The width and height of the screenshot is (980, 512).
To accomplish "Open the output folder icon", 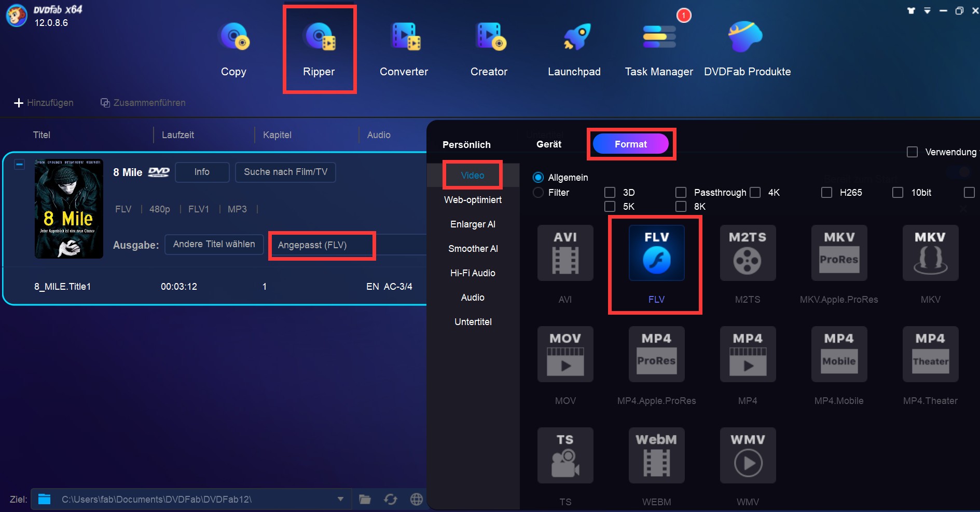I will (x=365, y=500).
